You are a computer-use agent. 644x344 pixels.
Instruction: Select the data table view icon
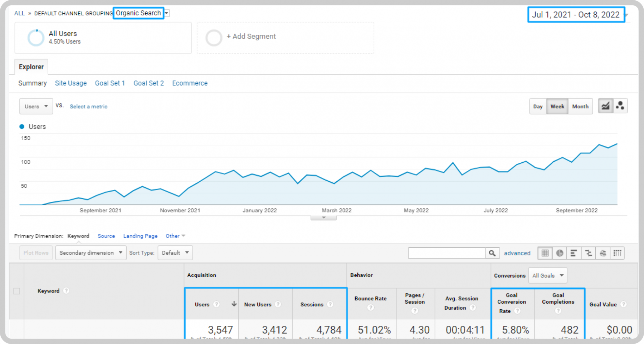point(545,253)
